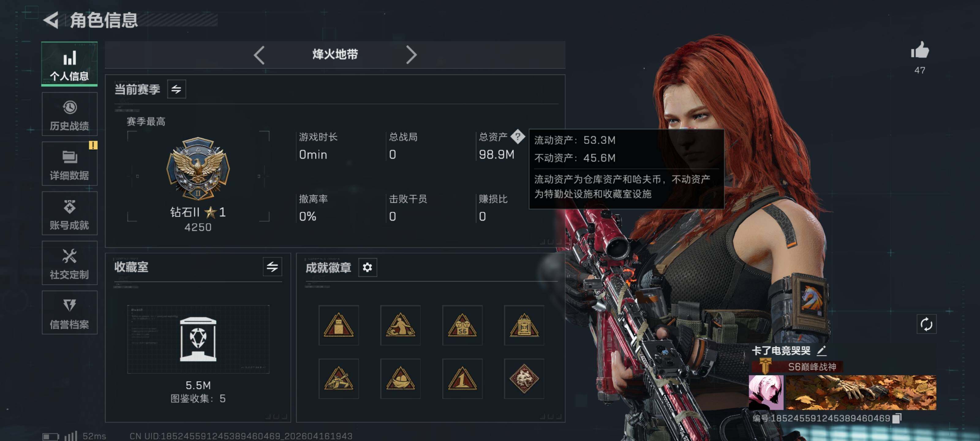Edit the nickname 卡了电竞哭哭 with the pencil icon
This screenshot has height=441, width=980.
(821, 350)
